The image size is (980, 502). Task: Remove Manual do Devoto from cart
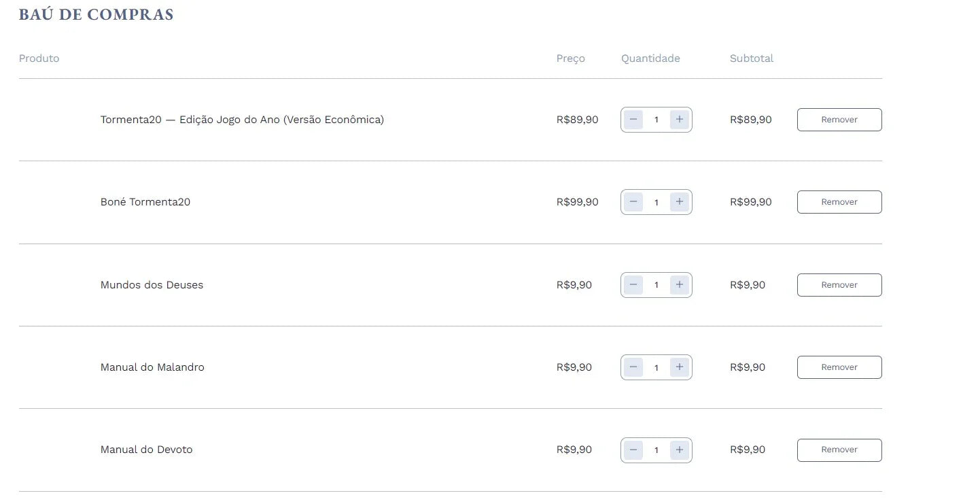coord(839,450)
